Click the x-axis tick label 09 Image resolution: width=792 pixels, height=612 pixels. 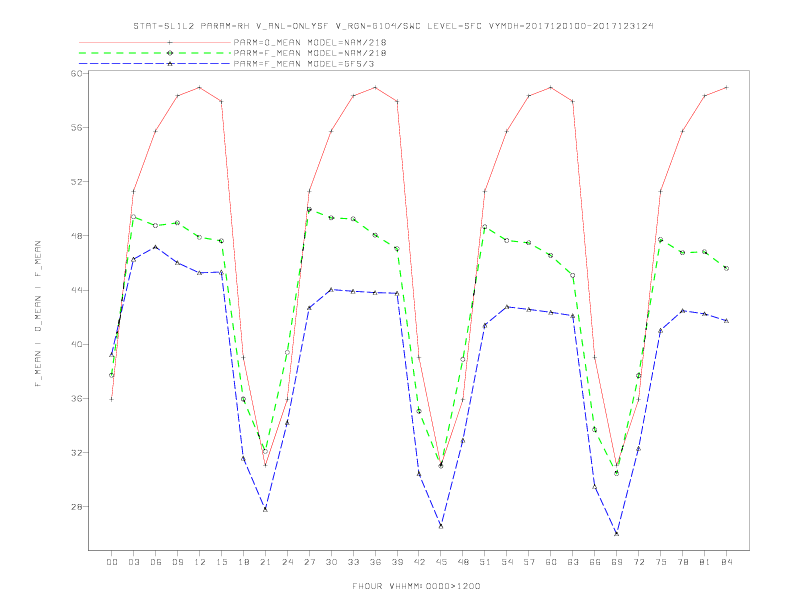pos(177,562)
